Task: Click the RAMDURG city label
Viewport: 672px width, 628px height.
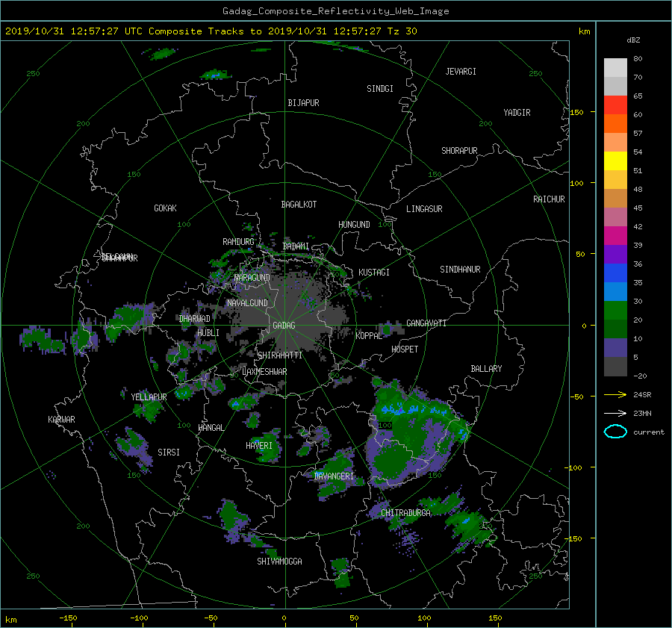Action: tap(238, 242)
